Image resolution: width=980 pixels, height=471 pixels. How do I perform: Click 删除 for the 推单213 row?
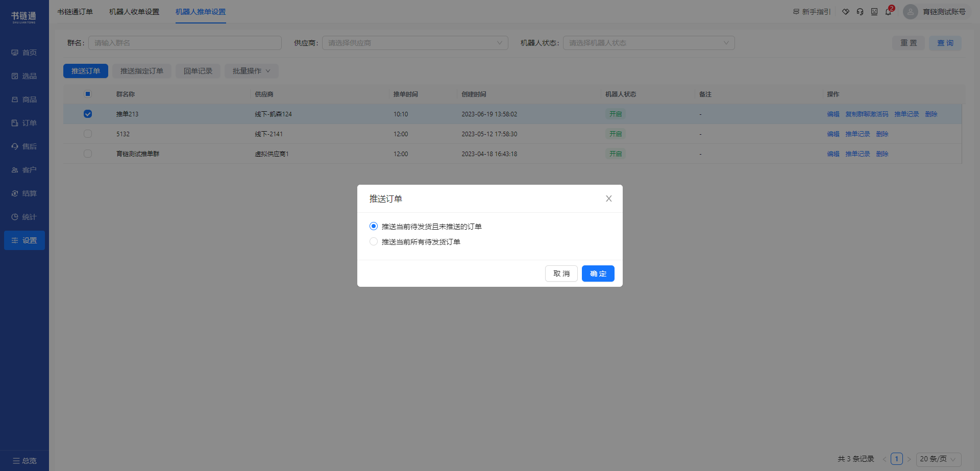point(932,114)
